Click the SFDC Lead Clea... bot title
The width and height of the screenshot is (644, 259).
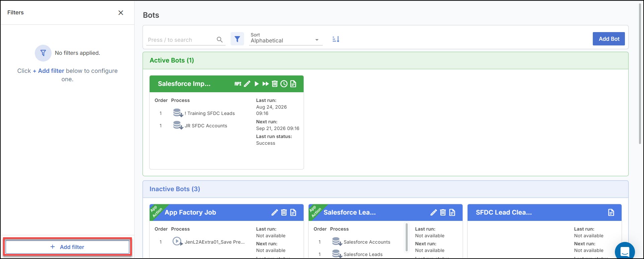click(x=504, y=213)
